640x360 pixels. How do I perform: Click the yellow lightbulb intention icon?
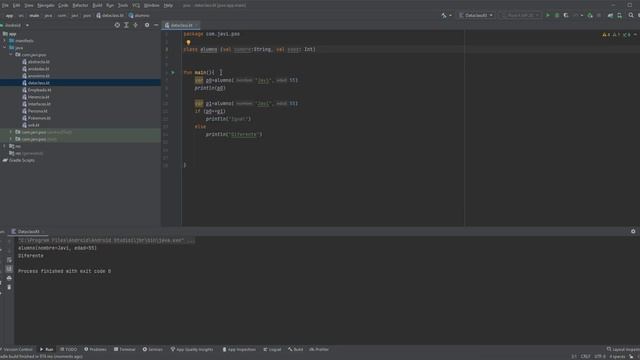(188, 42)
